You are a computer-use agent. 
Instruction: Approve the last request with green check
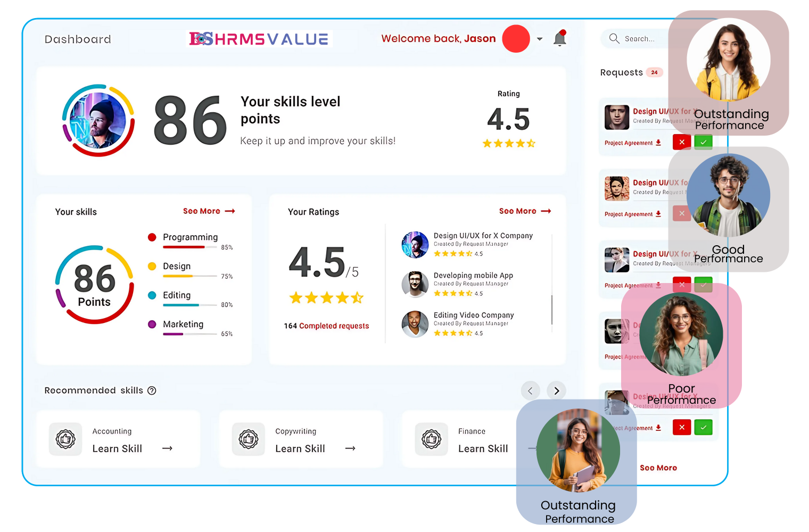pos(703,427)
